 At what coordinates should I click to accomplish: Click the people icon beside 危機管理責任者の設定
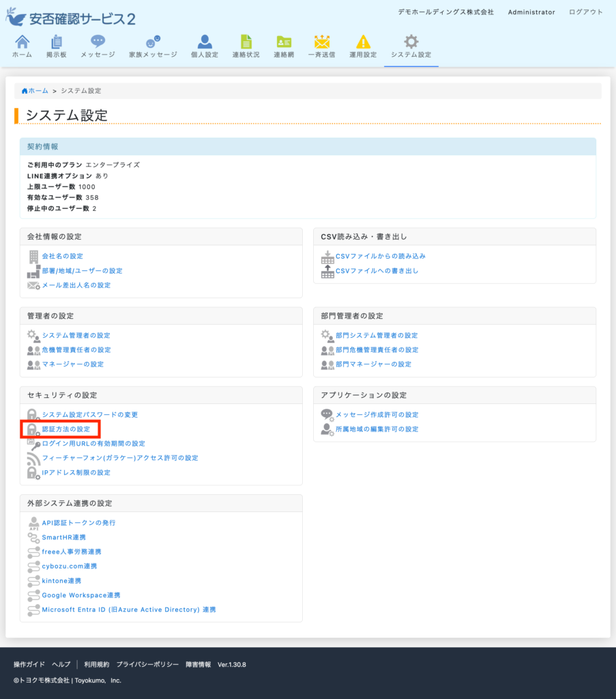coord(33,350)
